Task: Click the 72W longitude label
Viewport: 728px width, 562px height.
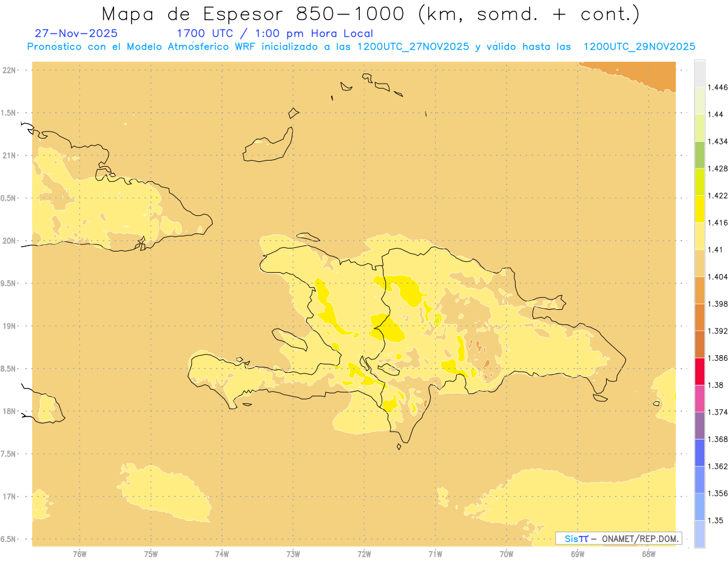Action: (x=364, y=554)
